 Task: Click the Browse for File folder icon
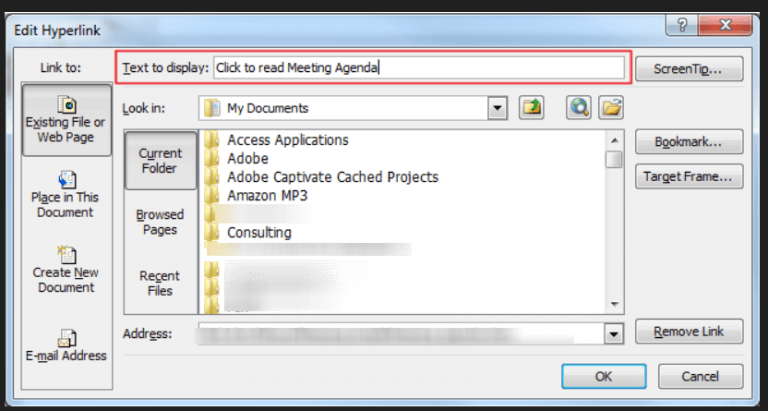611,108
